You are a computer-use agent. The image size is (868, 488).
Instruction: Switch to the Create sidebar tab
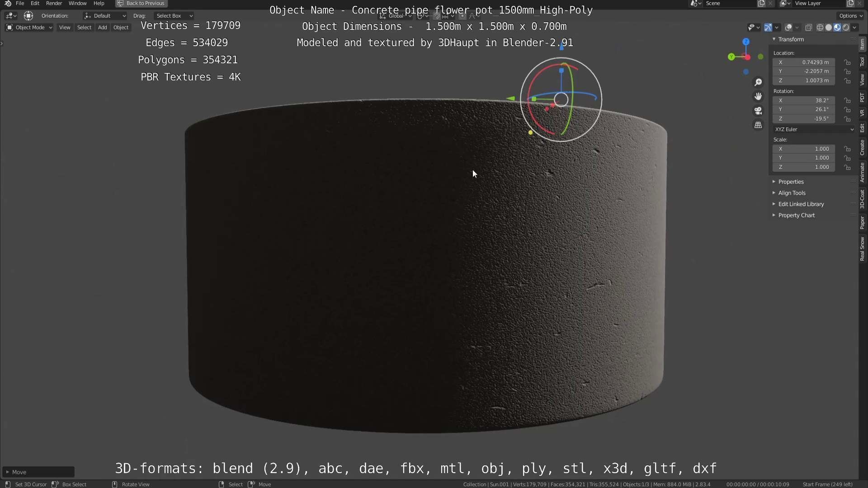pyautogui.click(x=863, y=147)
